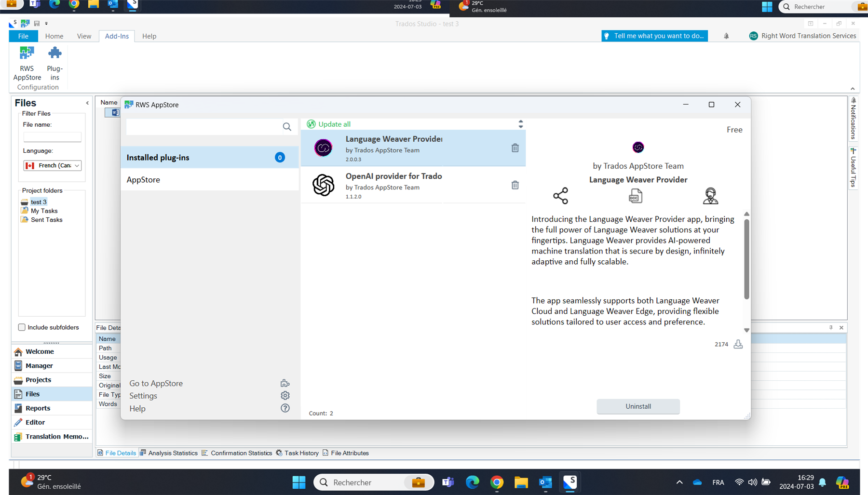The width and height of the screenshot is (868, 495).
Task: Open the View ribbon tab
Action: pyautogui.click(x=84, y=36)
